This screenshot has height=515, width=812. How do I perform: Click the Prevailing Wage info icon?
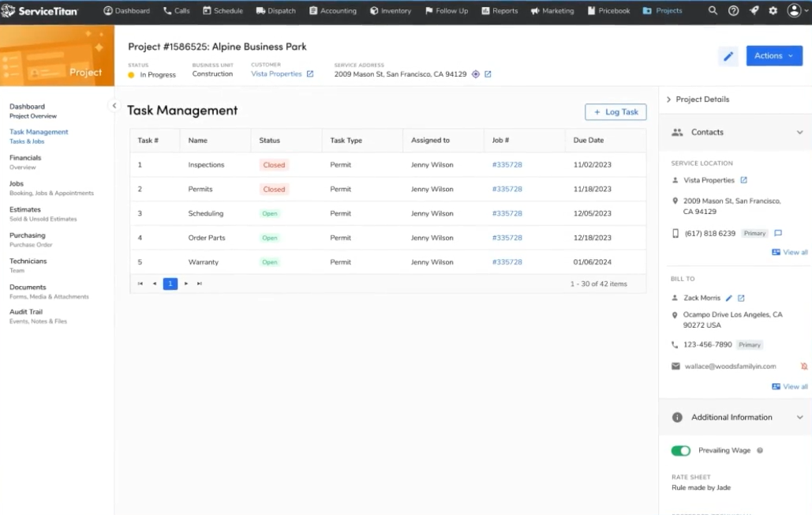pyautogui.click(x=760, y=450)
